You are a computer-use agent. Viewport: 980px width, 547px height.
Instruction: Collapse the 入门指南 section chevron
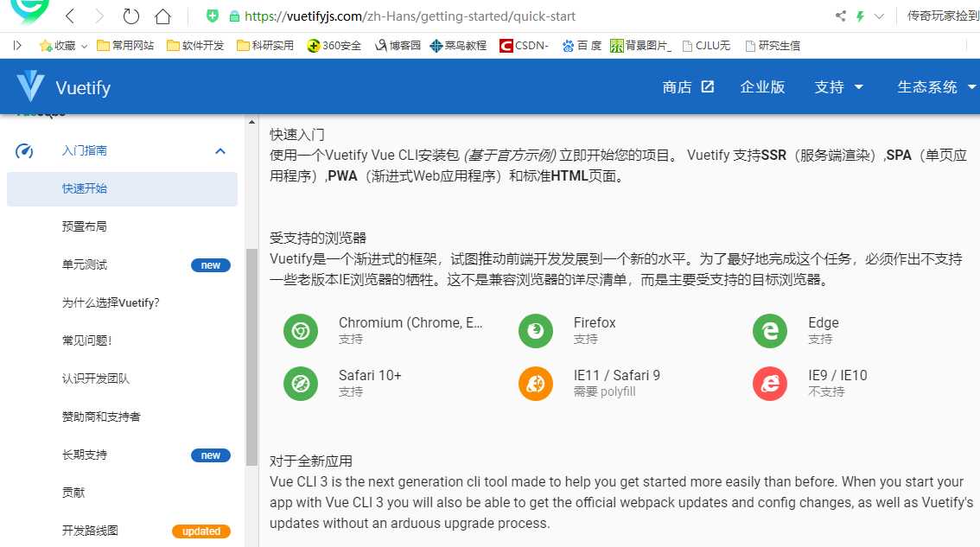click(220, 151)
